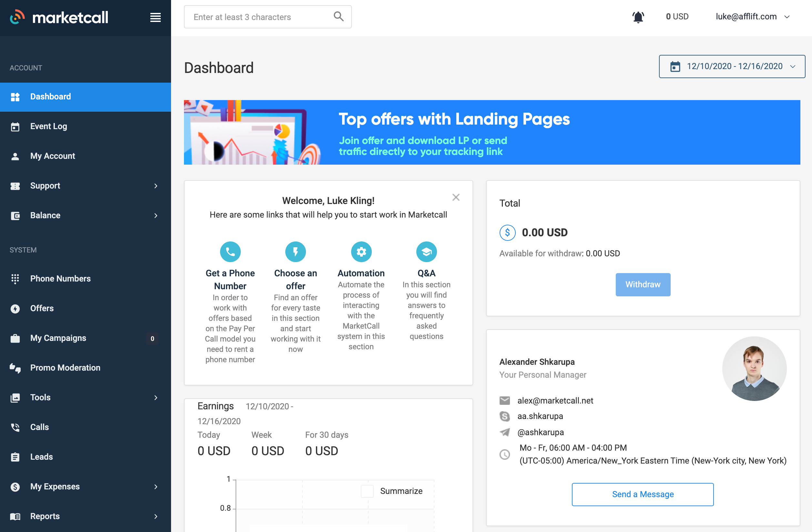
Task: Click the 0 USD balance in header
Action: click(677, 17)
